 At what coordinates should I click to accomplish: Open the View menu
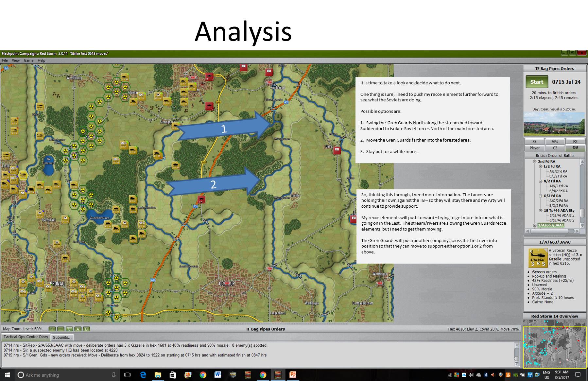tap(16, 61)
